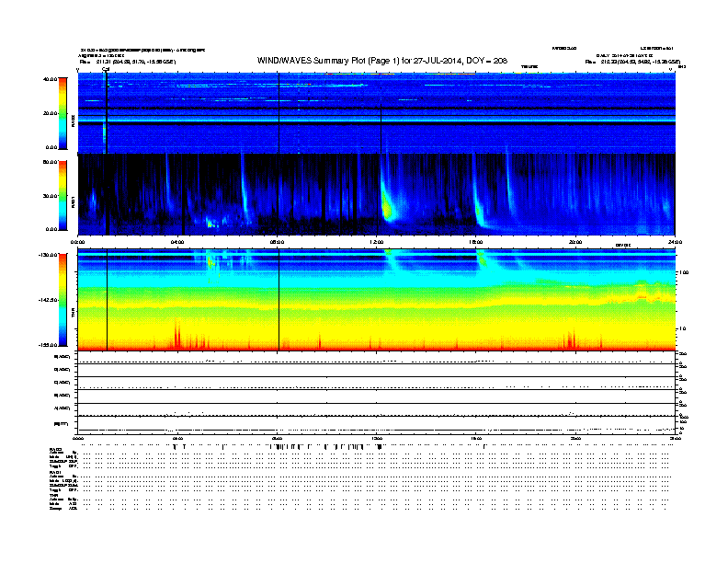The image size is (728, 563).
Task: Click the 30.00 label on RAD1 scale
Action: [50, 196]
